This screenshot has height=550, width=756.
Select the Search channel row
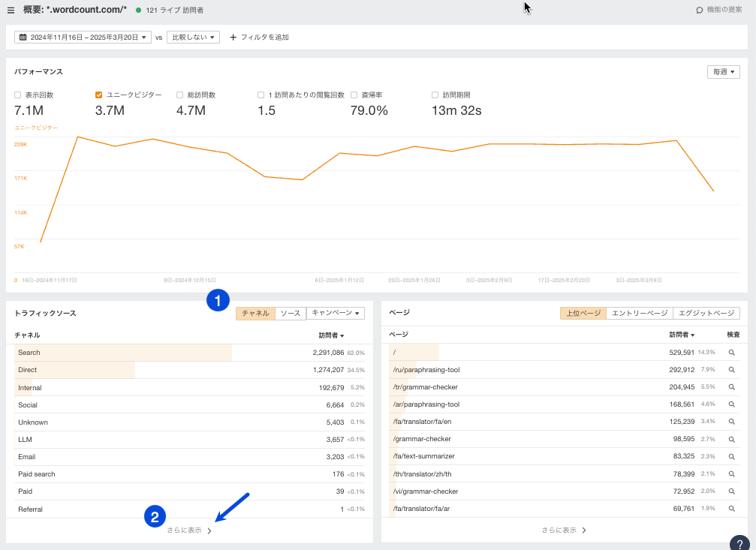[x=113, y=352]
